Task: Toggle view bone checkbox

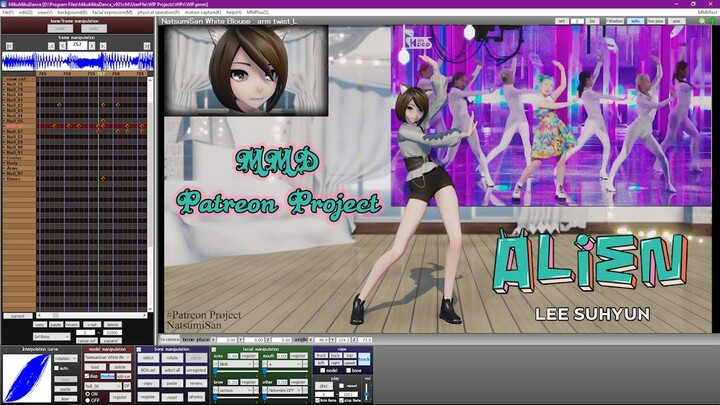Action: click(349, 370)
